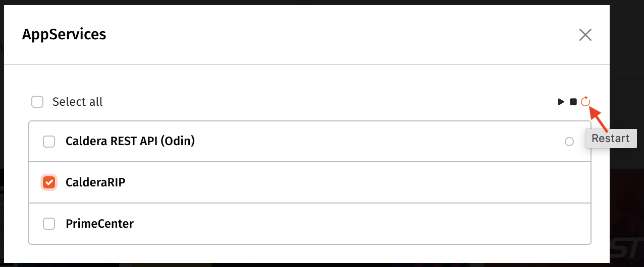Tick the PrimeCenter checkbox

tap(49, 224)
